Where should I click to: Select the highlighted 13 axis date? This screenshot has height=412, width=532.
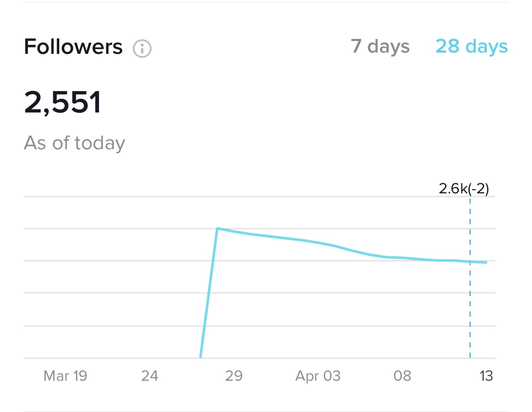click(486, 376)
